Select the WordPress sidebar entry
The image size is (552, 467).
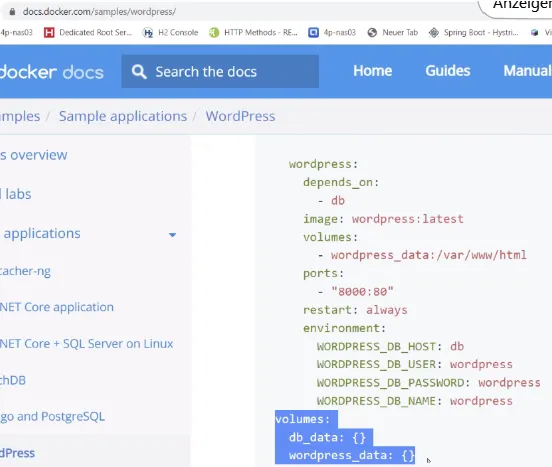pyautogui.click(x=18, y=453)
